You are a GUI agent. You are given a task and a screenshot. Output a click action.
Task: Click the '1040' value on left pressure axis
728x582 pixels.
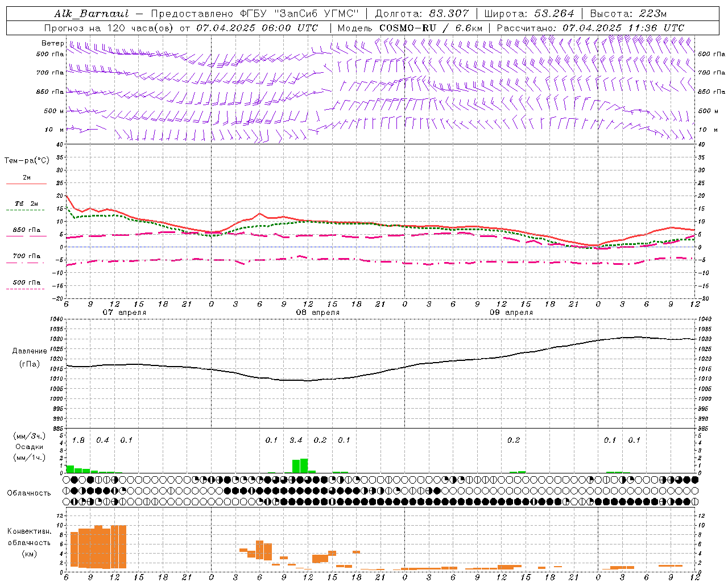[x=55, y=319]
